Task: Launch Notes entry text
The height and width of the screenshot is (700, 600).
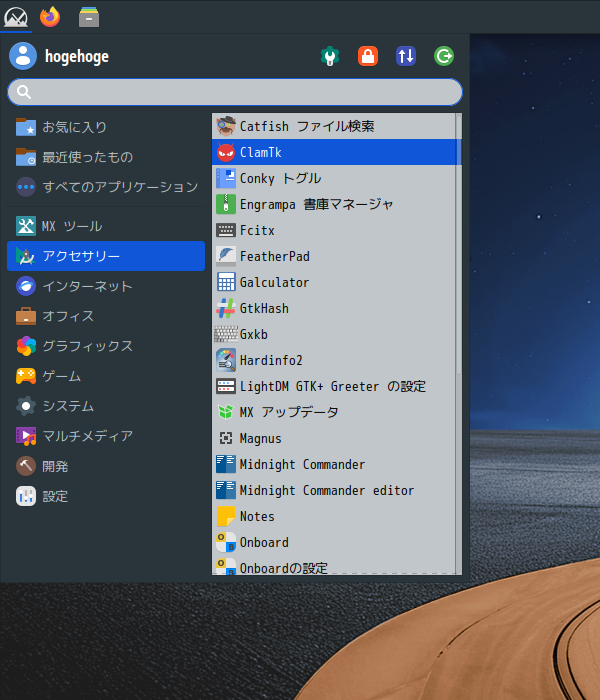Action: pyautogui.click(x=257, y=517)
